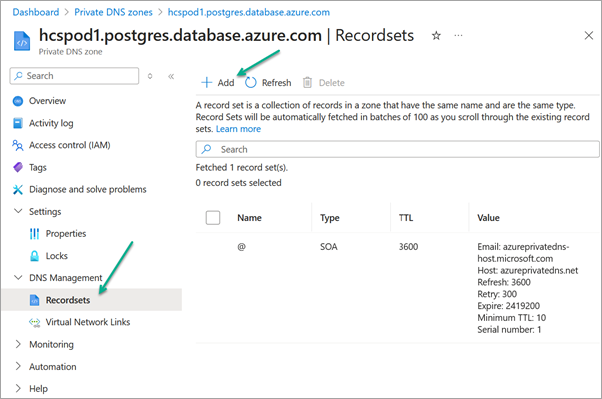Collapse the Settings section chevron

click(x=18, y=211)
